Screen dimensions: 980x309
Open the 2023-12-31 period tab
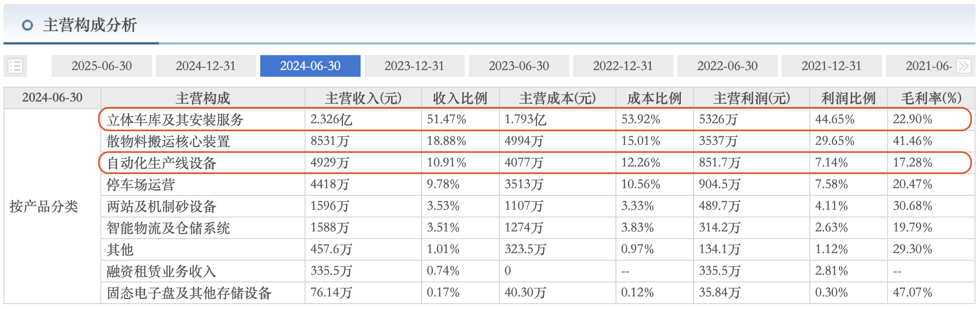tap(414, 66)
